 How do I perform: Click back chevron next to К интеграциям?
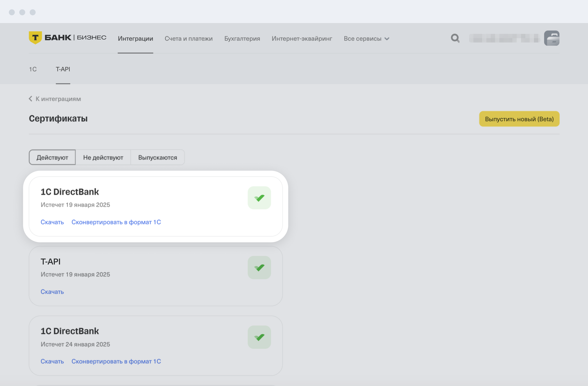(x=30, y=99)
